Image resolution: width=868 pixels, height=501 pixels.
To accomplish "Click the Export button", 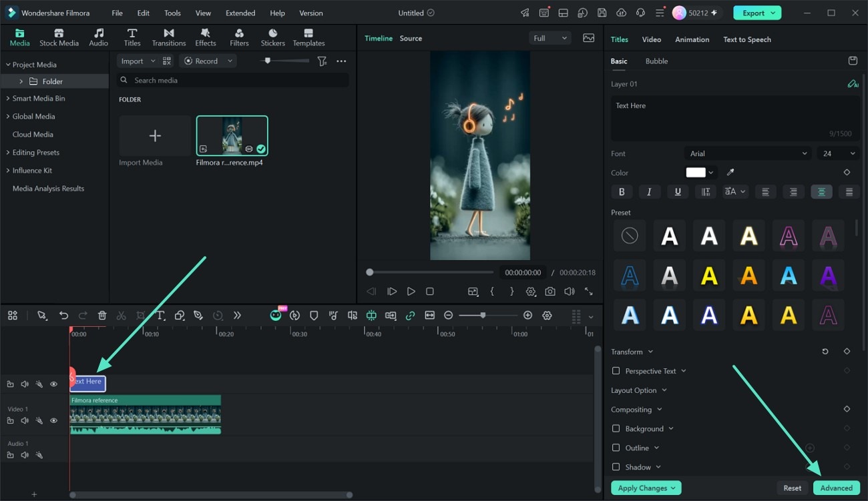I will (x=757, y=13).
